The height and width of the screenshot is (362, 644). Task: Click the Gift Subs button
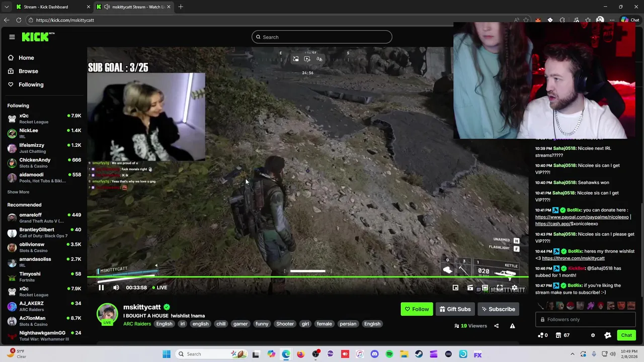click(455, 309)
